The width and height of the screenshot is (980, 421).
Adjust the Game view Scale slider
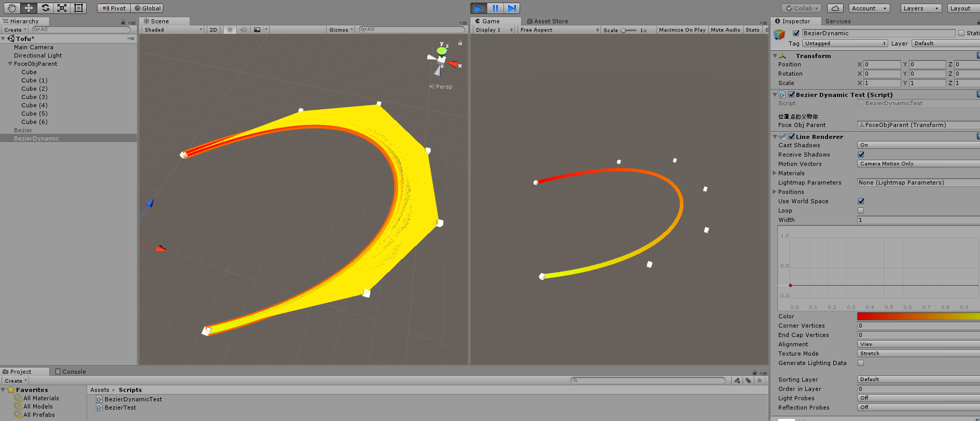pos(629,30)
